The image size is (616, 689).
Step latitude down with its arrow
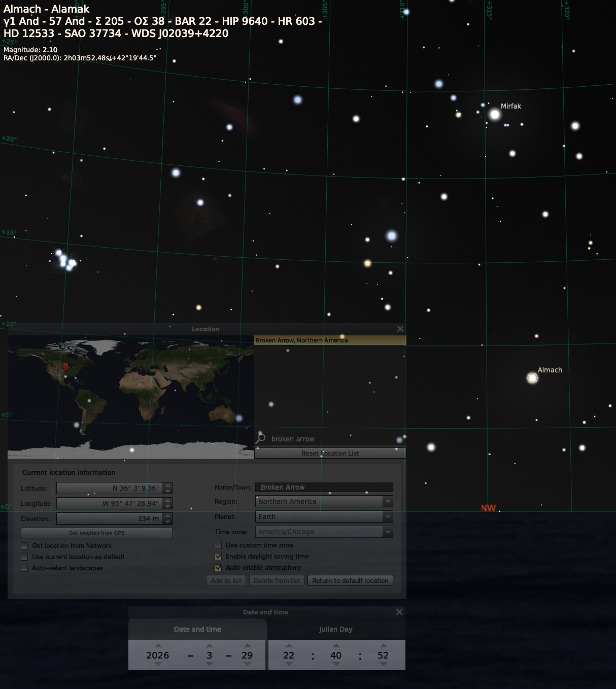(x=168, y=491)
